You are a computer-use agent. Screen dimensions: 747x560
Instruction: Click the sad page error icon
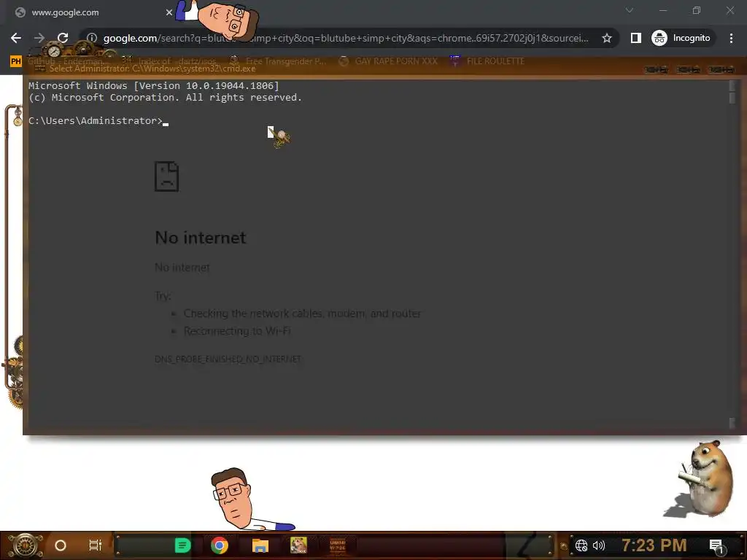tap(167, 176)
